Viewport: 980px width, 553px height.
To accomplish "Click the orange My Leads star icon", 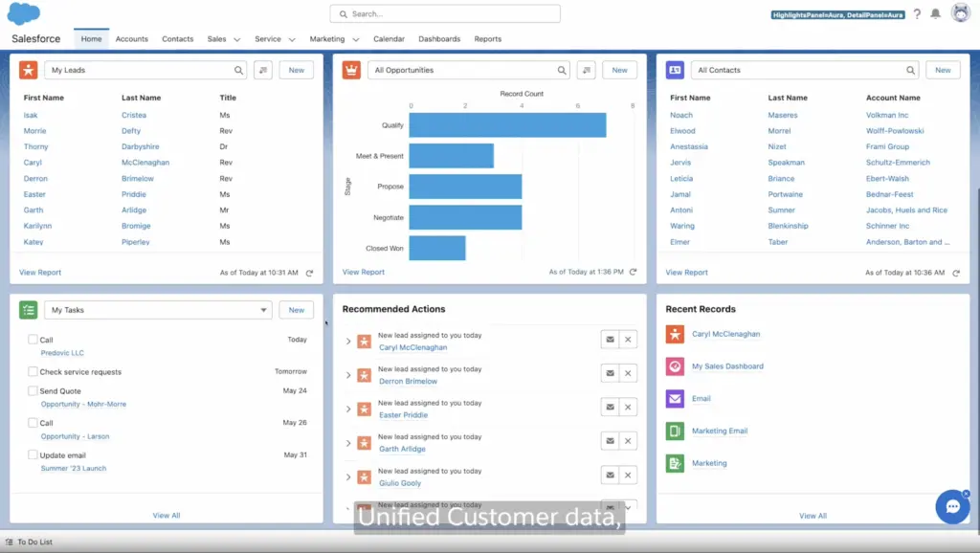I will pyautogui.click(x=28, y=70).
